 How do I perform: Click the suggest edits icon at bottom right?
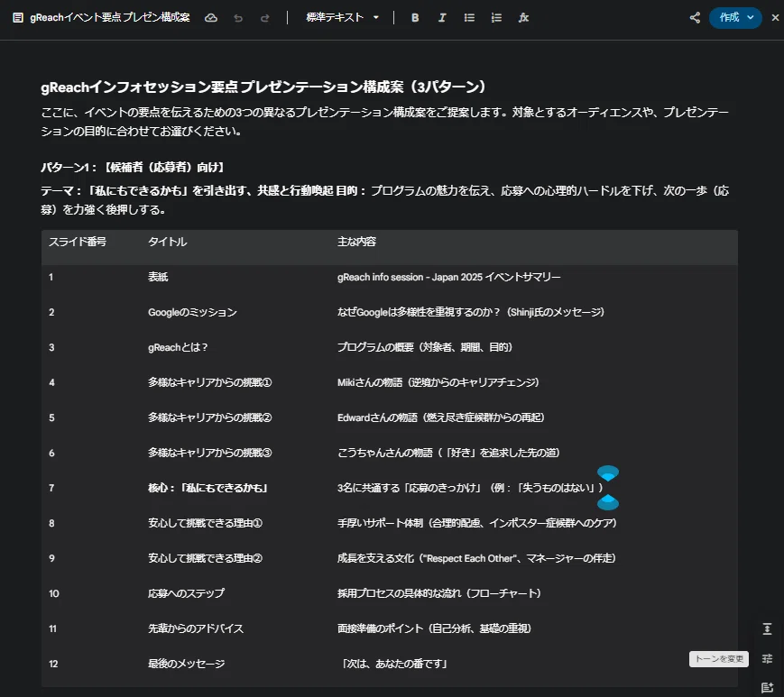pos(767,687)
